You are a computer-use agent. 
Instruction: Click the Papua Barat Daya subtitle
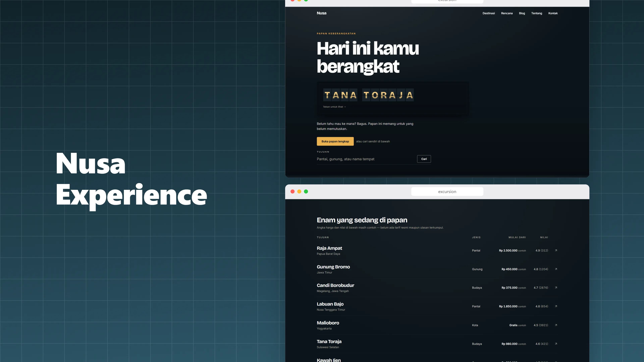tap(328, 254)
